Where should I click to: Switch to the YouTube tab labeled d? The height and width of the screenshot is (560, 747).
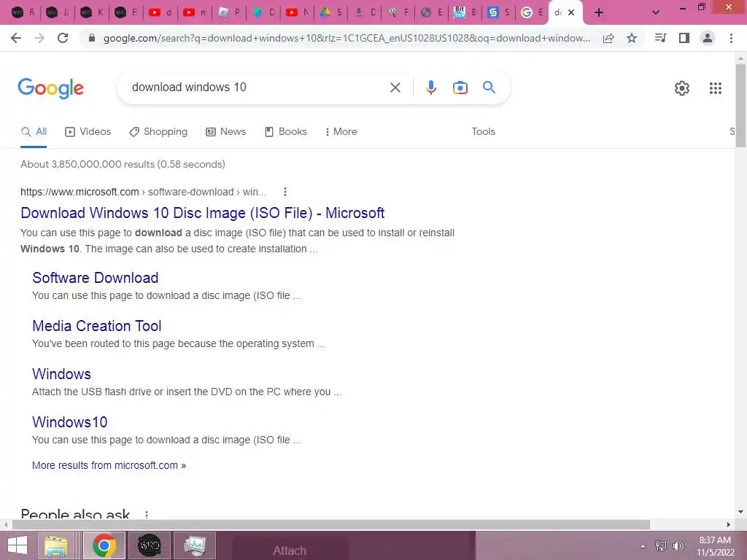pos(160,12)
